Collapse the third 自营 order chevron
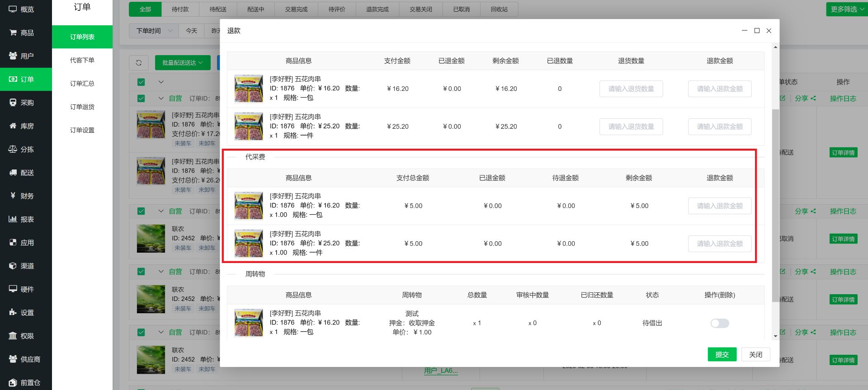The image size is (868, 390). (161, 272)
